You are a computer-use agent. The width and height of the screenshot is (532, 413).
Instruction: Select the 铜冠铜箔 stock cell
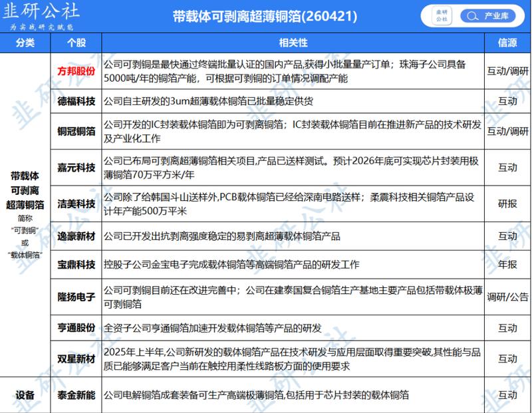76,131
